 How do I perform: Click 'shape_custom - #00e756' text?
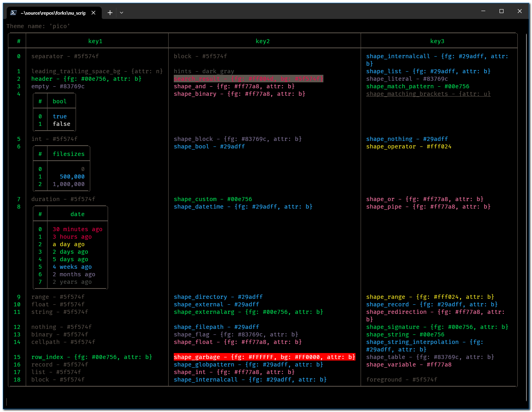pyautogui.click(x=213, y=199)
